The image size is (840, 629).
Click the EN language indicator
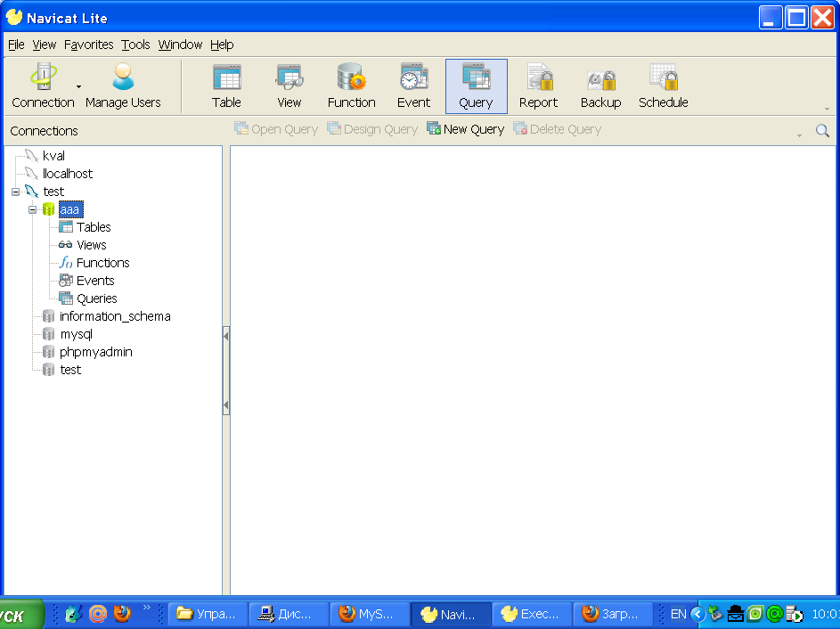coord(678,614)
